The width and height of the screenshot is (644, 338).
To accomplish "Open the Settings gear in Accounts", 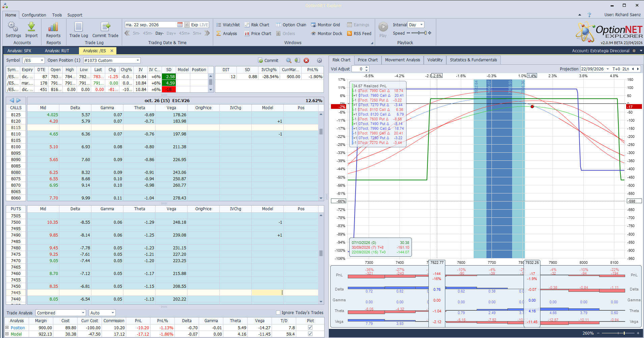I will (x=13, y=30).
